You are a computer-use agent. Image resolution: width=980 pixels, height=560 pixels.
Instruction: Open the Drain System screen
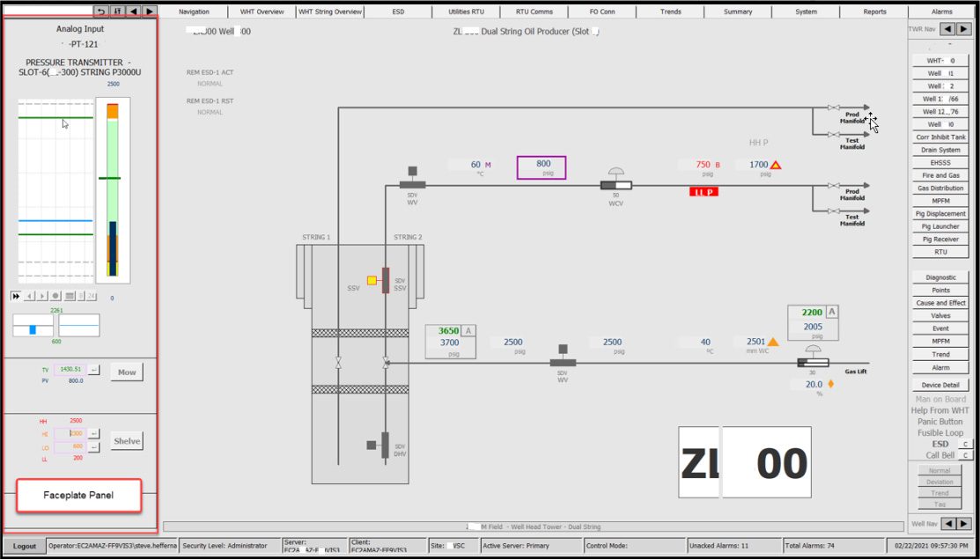click(x=940, y=150)
